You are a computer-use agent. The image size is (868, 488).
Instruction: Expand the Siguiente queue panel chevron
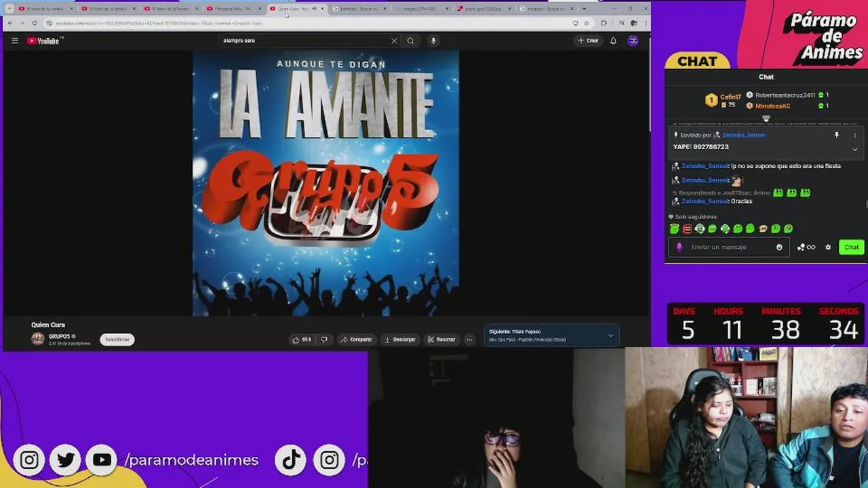click(x=610, y=335)
